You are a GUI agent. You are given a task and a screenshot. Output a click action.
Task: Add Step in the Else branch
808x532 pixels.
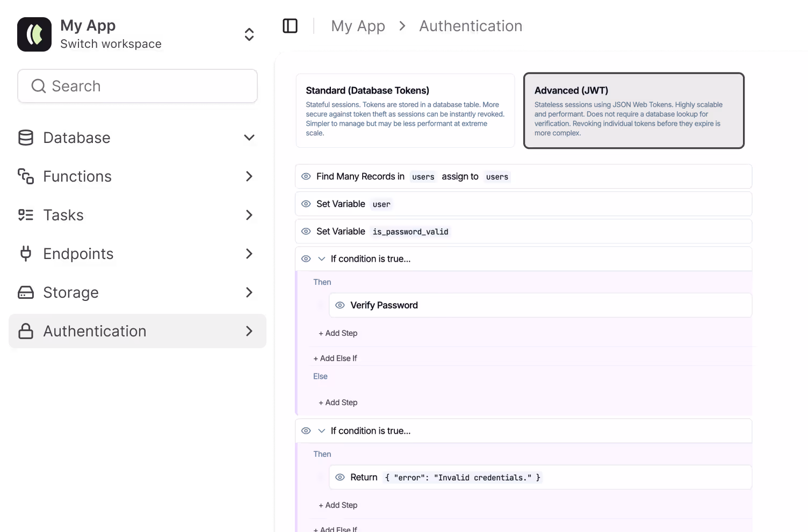coord(338,402)
